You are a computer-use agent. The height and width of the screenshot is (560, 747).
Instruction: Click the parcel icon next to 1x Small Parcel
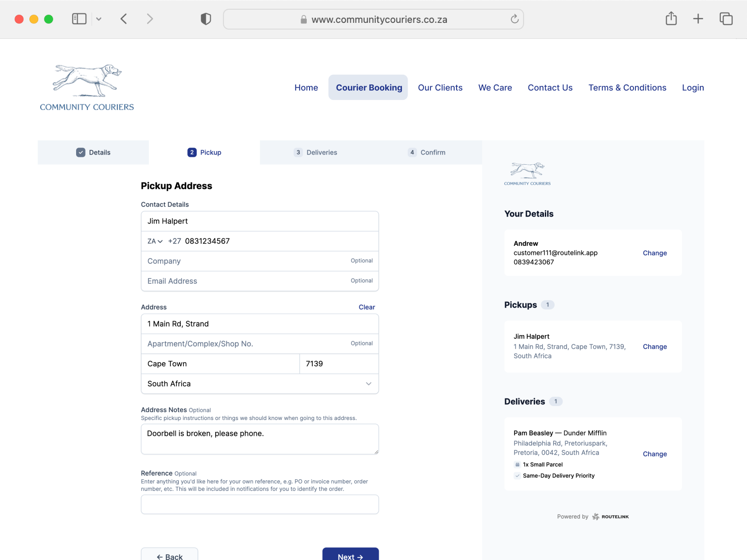pos(517,464)
